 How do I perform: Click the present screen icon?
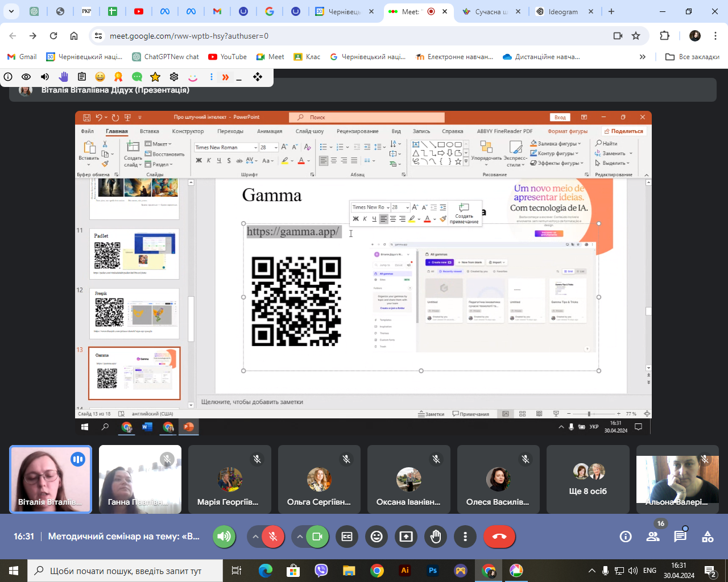click(x=406, y=537)
